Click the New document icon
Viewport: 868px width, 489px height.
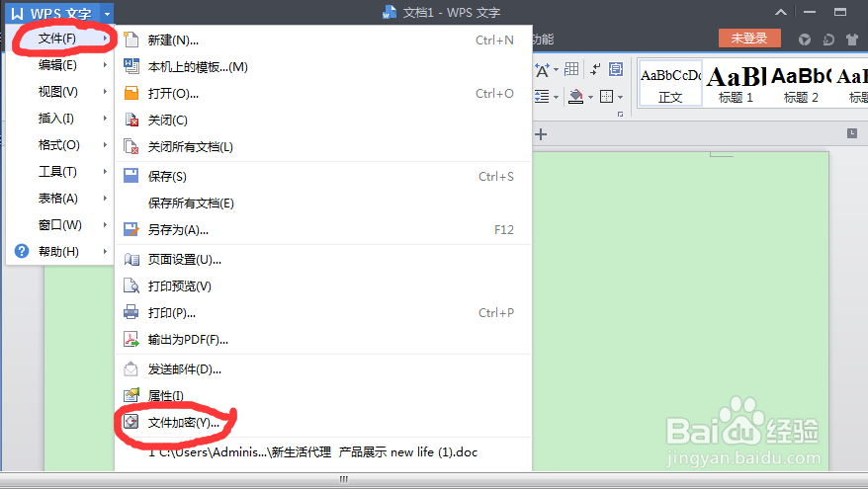131,40
